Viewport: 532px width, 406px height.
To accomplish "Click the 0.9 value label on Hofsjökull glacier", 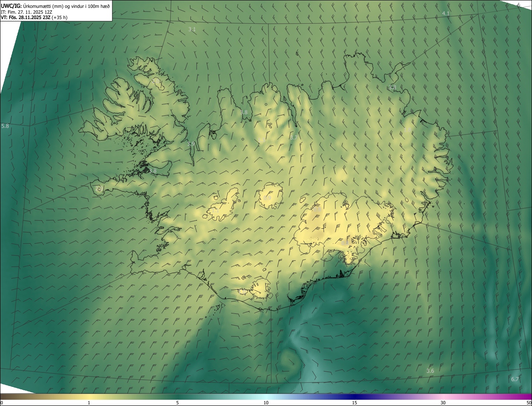I will 267,198.
